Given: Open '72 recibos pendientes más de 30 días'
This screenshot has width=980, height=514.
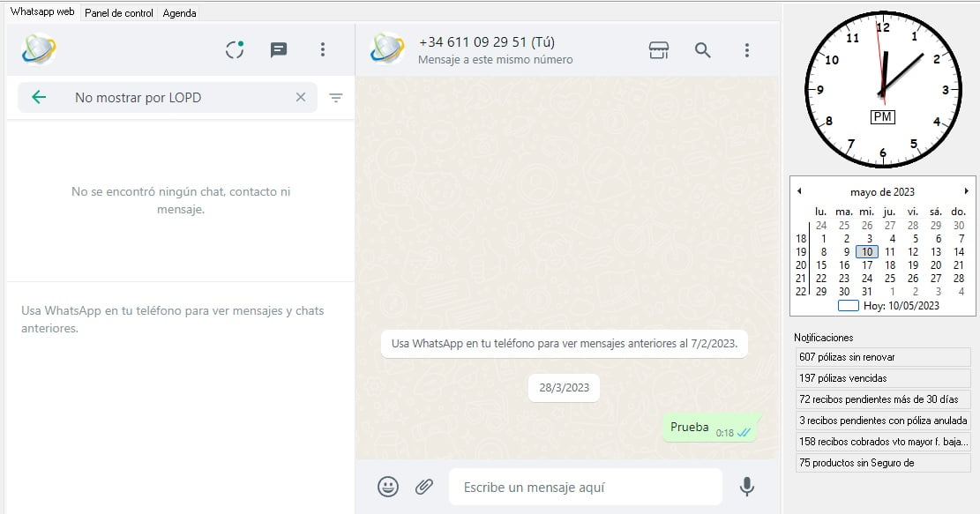Looking at the screenshot, I should coord(882,399).
